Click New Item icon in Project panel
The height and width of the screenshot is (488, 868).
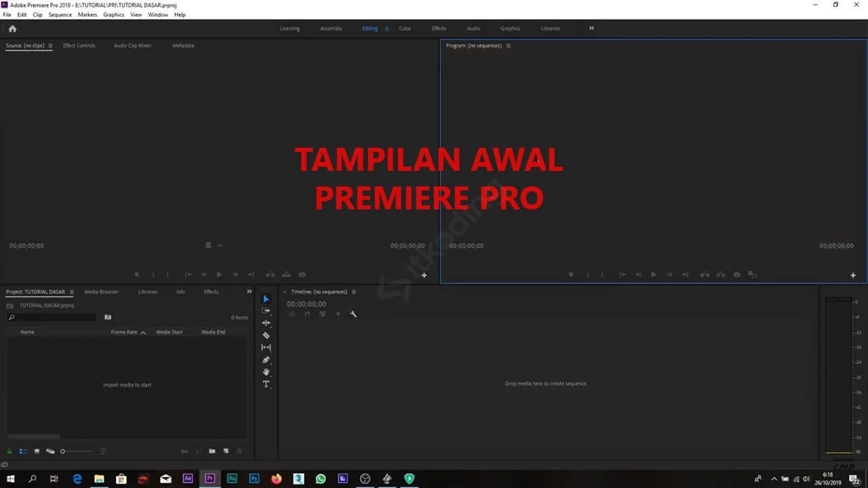coord(226,451)
